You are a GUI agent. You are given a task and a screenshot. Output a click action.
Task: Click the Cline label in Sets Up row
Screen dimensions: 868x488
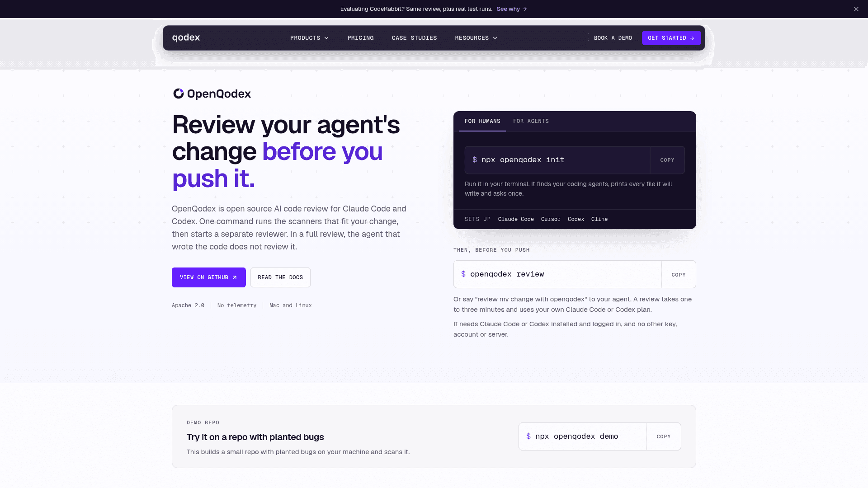599,219
